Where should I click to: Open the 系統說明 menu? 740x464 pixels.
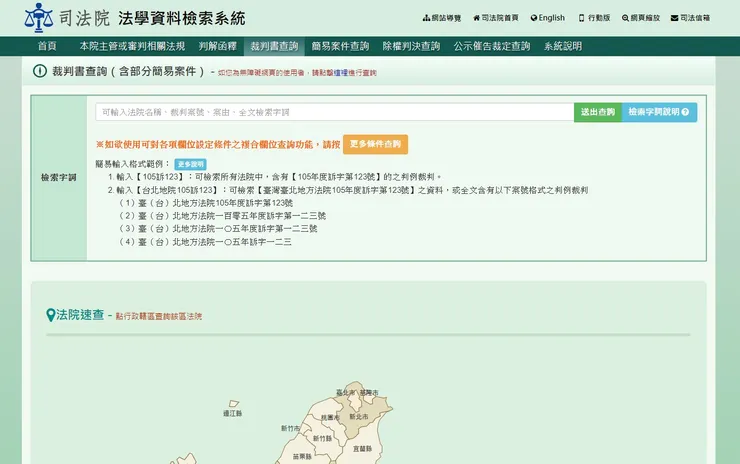(563, 46)
